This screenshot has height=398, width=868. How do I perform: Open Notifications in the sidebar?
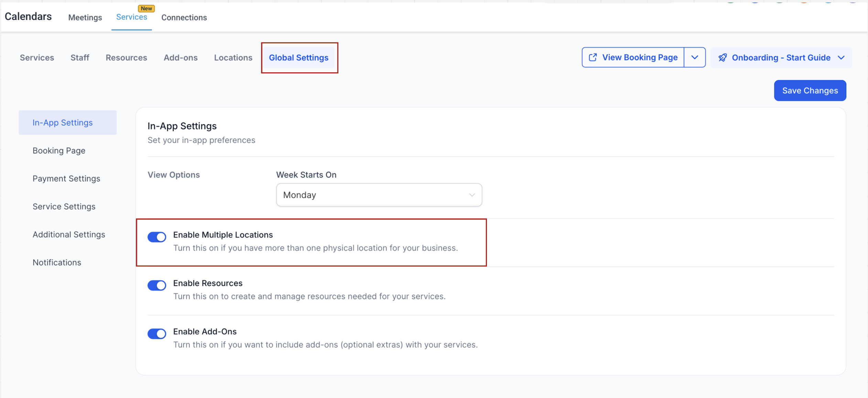tap(57, 262)
